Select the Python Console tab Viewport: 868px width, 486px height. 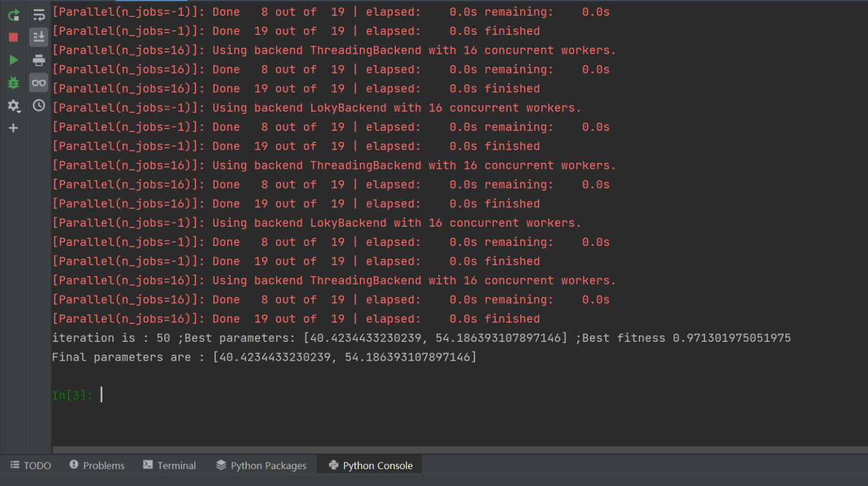[371, 465]
